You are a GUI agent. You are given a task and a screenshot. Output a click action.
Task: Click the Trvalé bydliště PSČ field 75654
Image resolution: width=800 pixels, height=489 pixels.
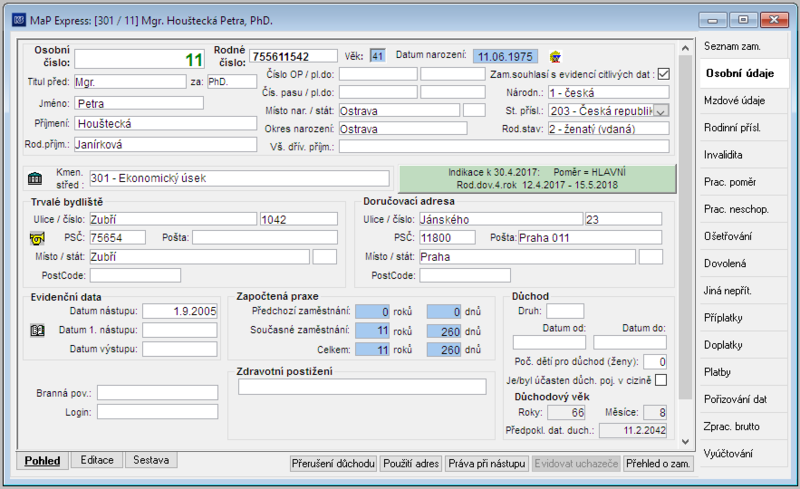[117, 237]
